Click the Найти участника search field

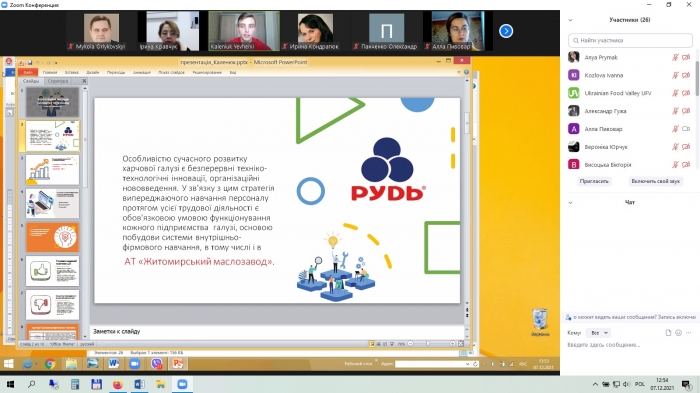(x=630, y=40)
